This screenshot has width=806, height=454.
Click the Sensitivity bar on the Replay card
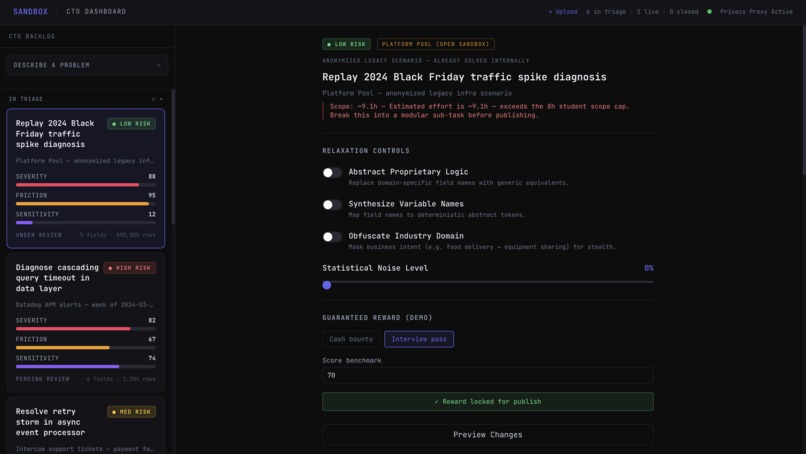click(86, 223)
